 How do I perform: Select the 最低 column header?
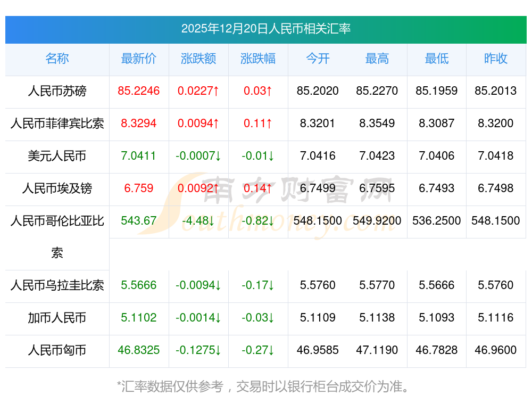click(437, 59)
